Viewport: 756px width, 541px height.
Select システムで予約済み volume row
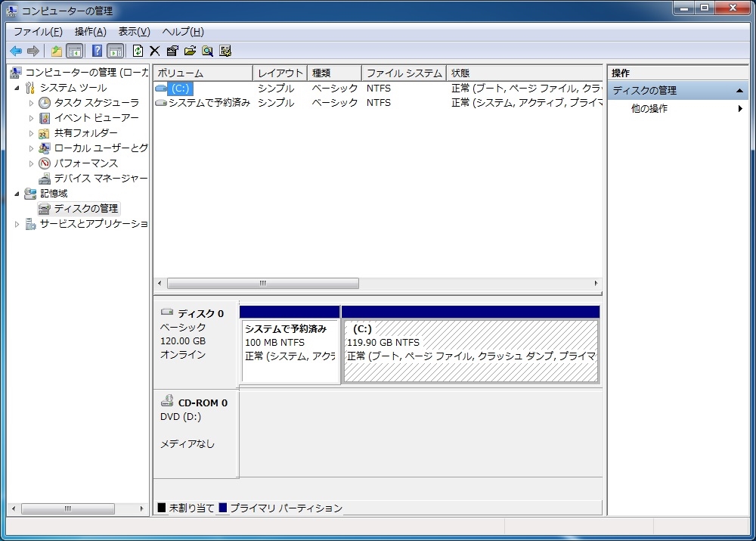[x=378, y=103]
